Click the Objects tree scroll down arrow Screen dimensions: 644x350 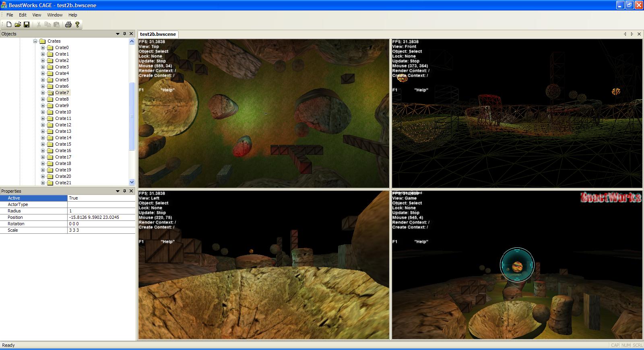pyautogui.click(x=132, y=182)
